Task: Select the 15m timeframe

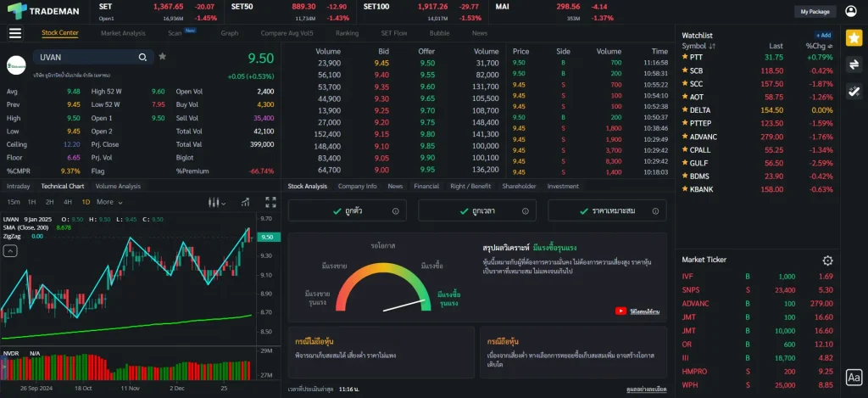Action: click(14, 202)
